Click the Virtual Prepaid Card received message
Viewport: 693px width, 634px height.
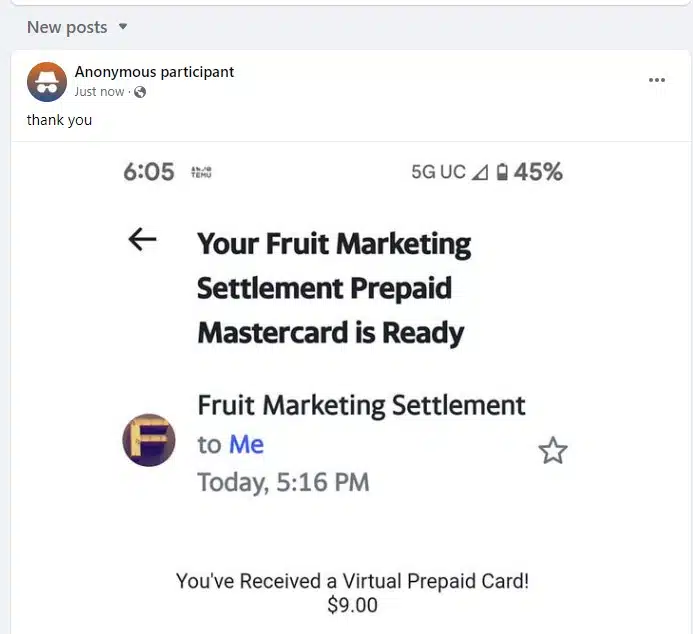[353, 581]
